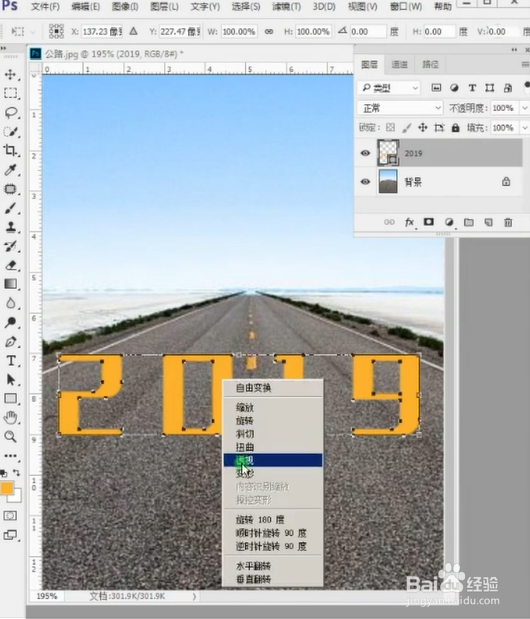Click the orange foreground color swatch
The height and width of the screenshot is (619, 530).
(6, 488)
